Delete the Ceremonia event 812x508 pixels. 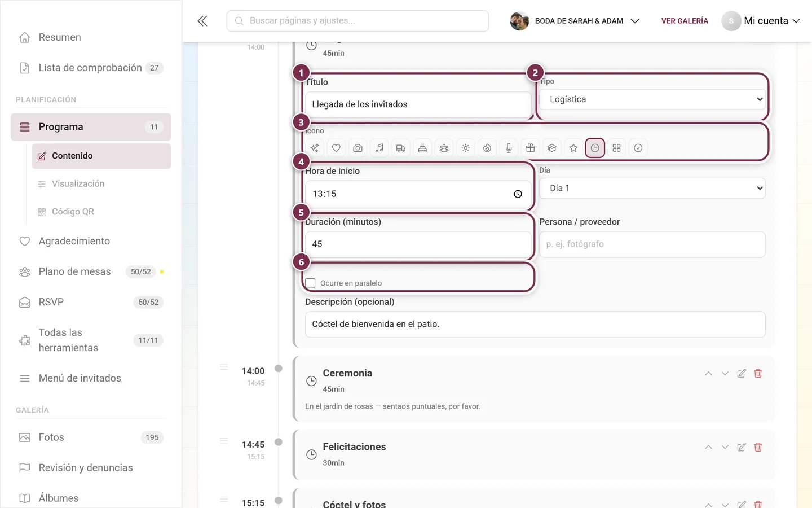pyautogui.click(x=758, y=373)
